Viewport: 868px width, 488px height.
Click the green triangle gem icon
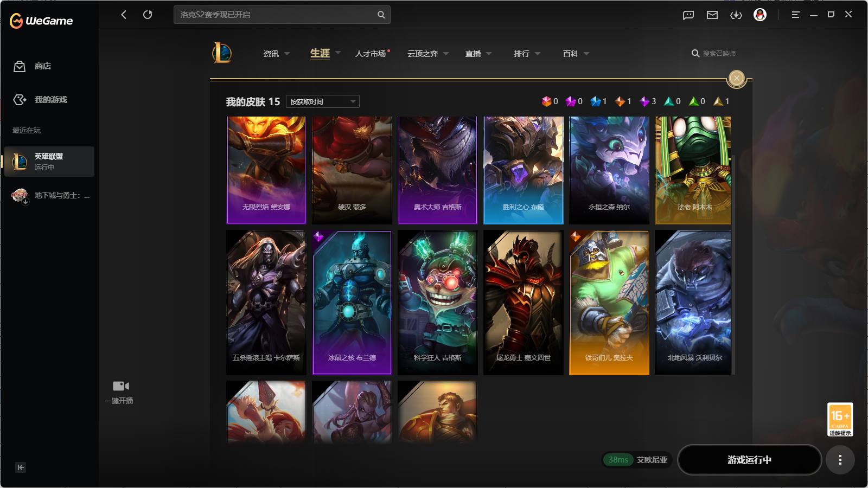(x=693, y=101)
